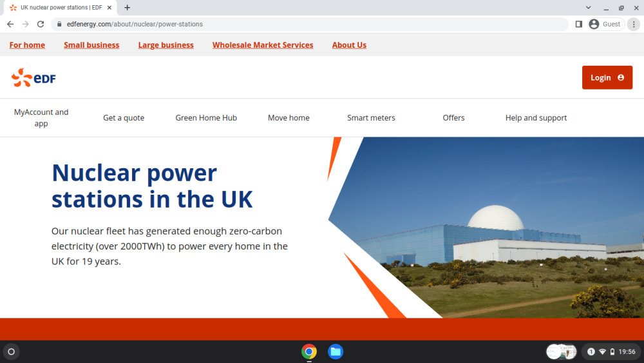Click the ChromeOS launcher circle
644x363 pixels.
click(12, 351)
